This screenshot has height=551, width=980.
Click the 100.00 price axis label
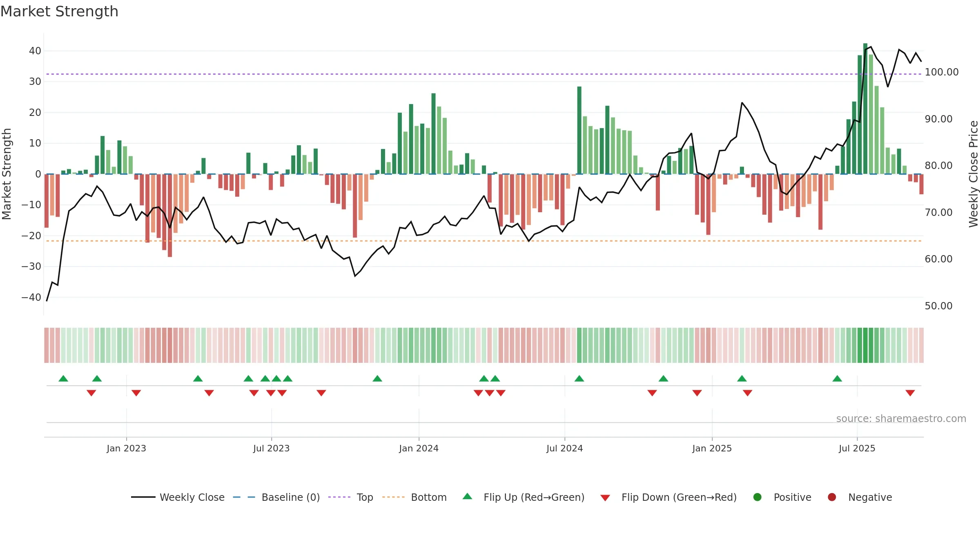tap(942, 72)
